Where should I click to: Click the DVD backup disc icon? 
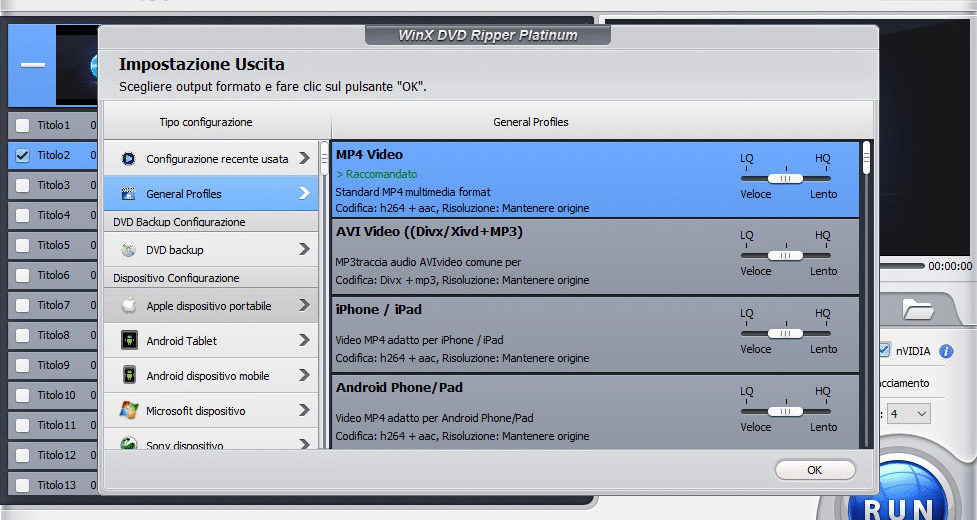pos(128,250)
